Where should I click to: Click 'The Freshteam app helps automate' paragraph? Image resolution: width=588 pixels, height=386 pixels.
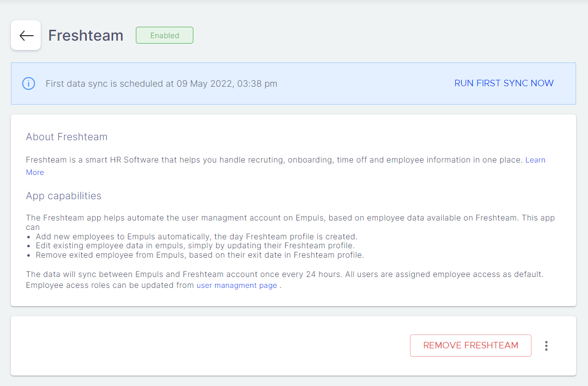pos(290,222)
